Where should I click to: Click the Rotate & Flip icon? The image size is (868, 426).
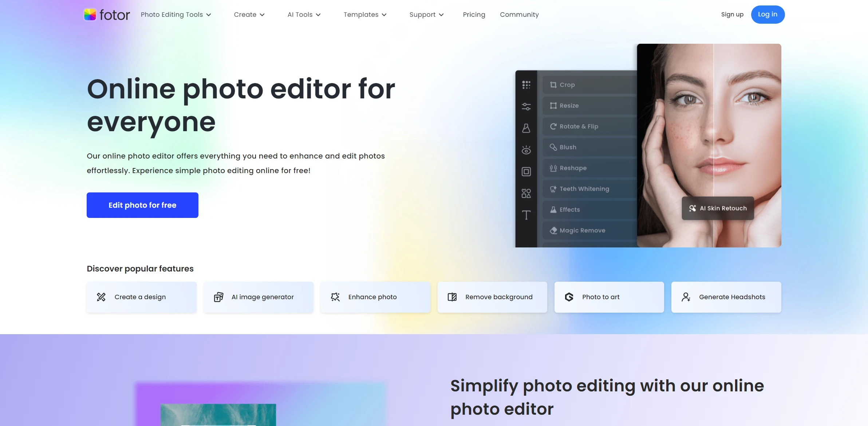(553, 126)
